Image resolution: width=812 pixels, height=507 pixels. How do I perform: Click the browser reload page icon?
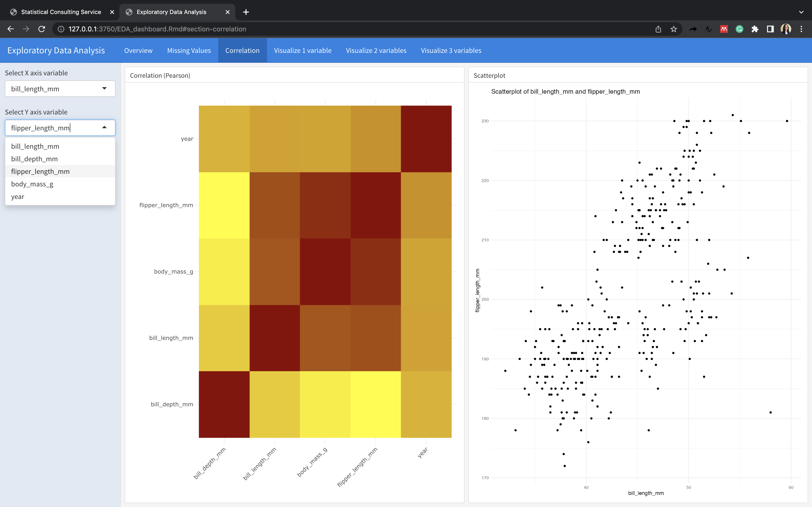[x=42, y=29]
